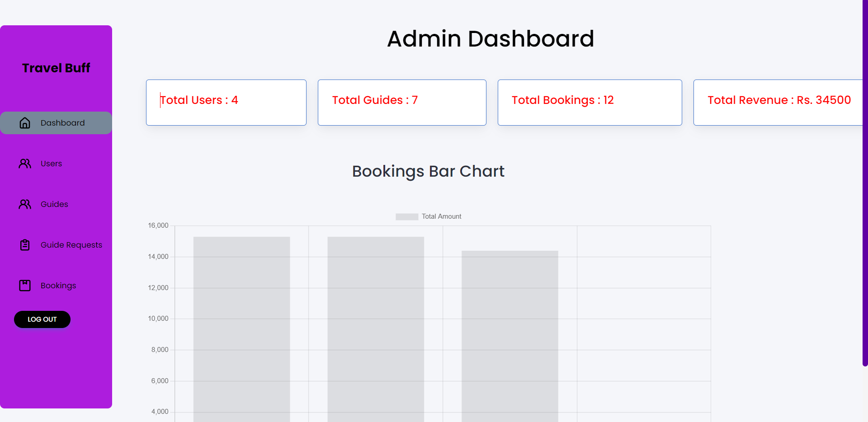Screen dimensions: 868x422
Task: Click the Guides people icon
Action: tap(25, 204)
